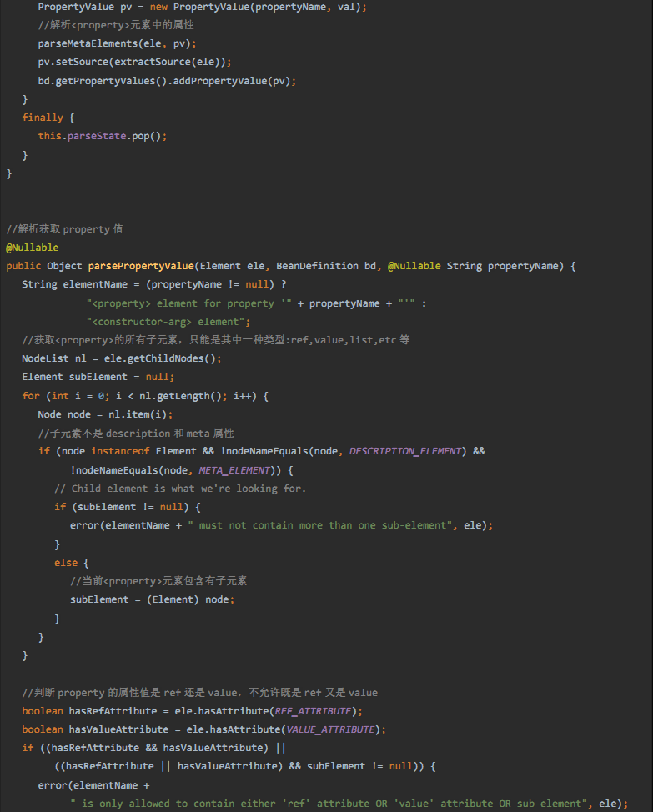Click the 'for (int i = 0;' loop line
The height and width of the screenshot is (812, 653).
(145, 396)
